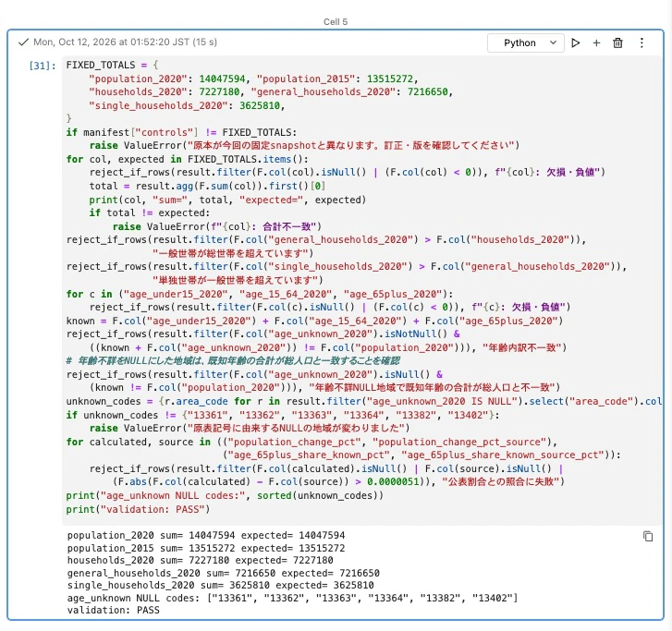Click the print("validation: PASS") code line

pyautogui.click(x=138, y=509)
